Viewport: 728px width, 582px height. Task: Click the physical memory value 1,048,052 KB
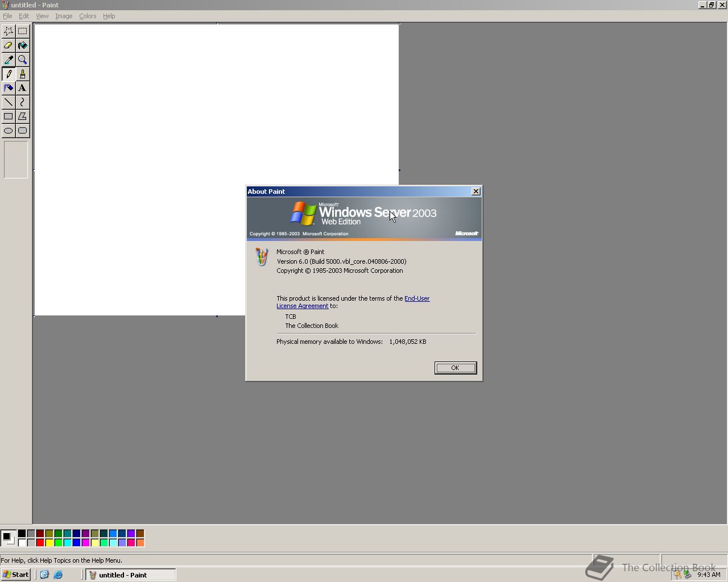pyautogui.click(x=408, y=342)
